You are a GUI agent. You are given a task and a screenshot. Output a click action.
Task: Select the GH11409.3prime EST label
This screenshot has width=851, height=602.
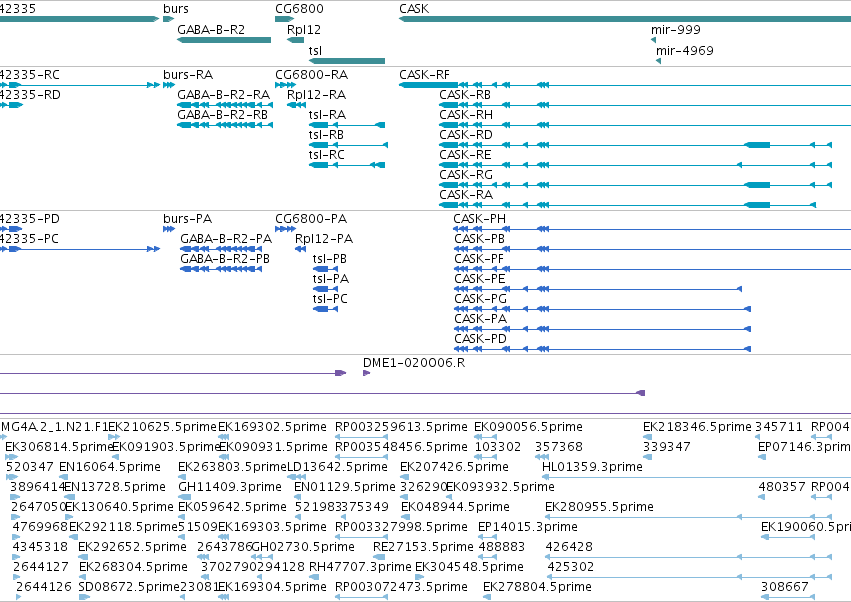pyautogui.click(x=230, y=487)
